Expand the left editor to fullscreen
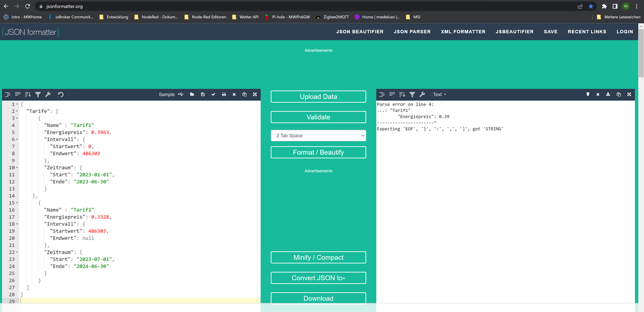 (x=255, y=94)
